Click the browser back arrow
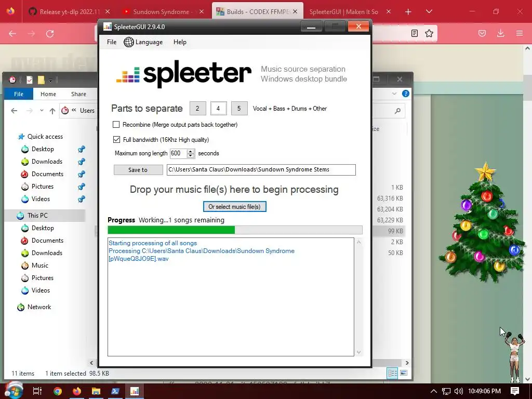The height and width of the screenshot is (399, 532). [12, 34]
